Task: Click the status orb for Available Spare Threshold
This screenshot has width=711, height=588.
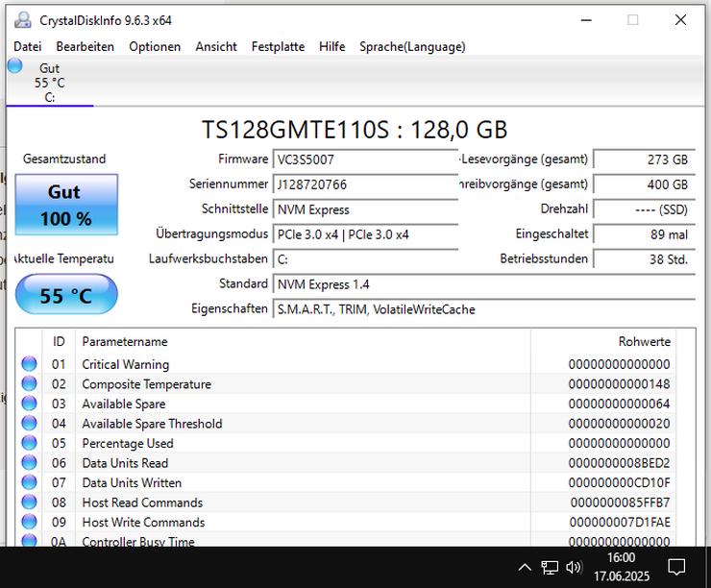Action: coord(29,424)
